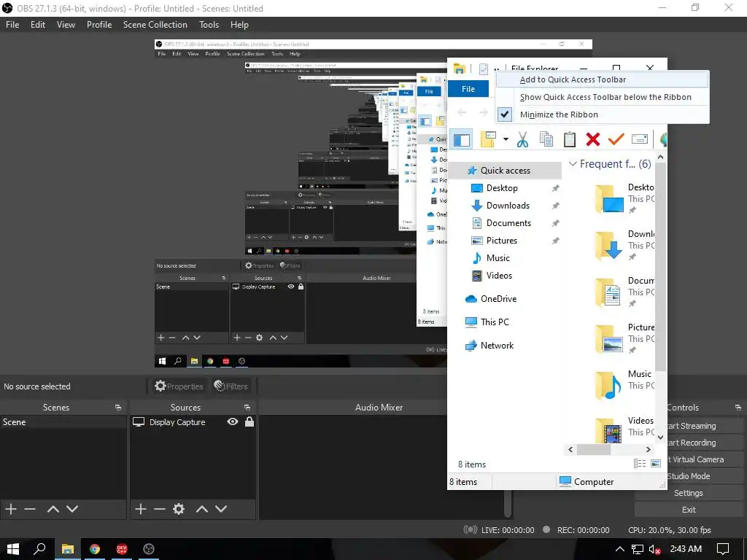Select Documents in the navigation pane

508,223
